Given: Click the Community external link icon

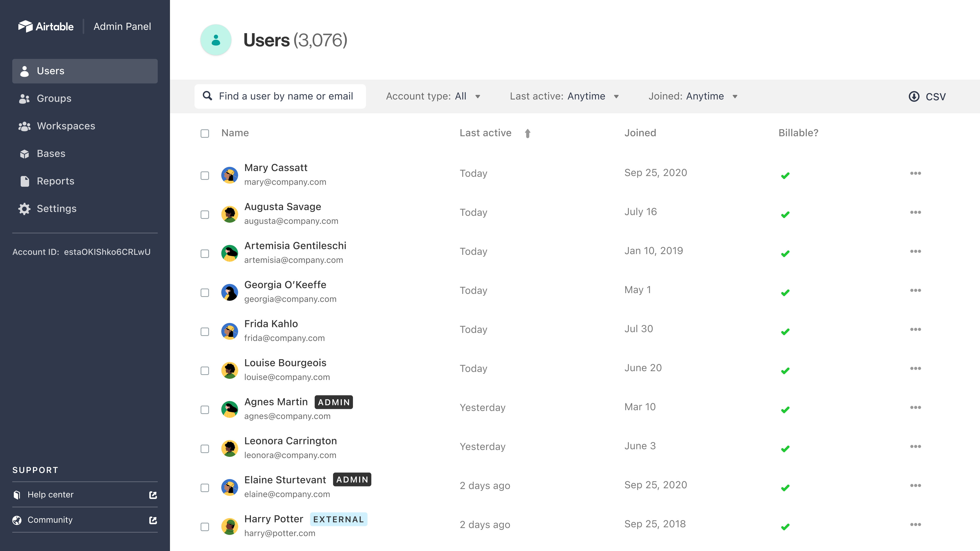Looking at the screenshot, I should pos(153,520).
